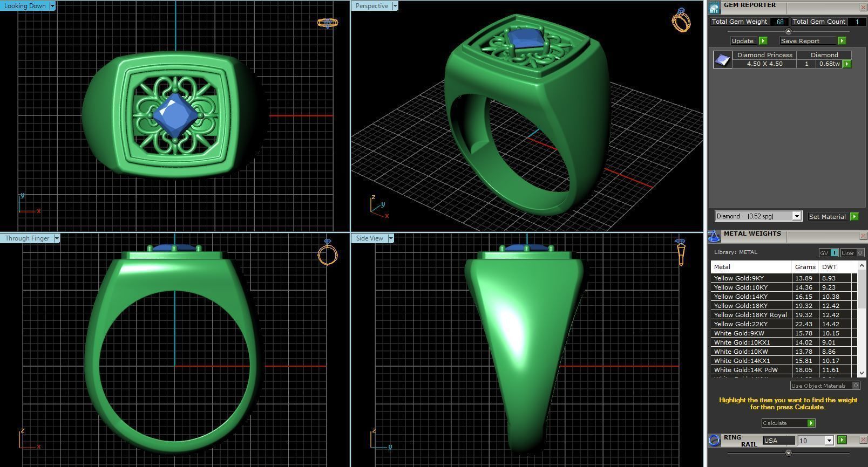Open the Diamond material dropdown
Screen dimensions: 868x467
pos(796,216)
